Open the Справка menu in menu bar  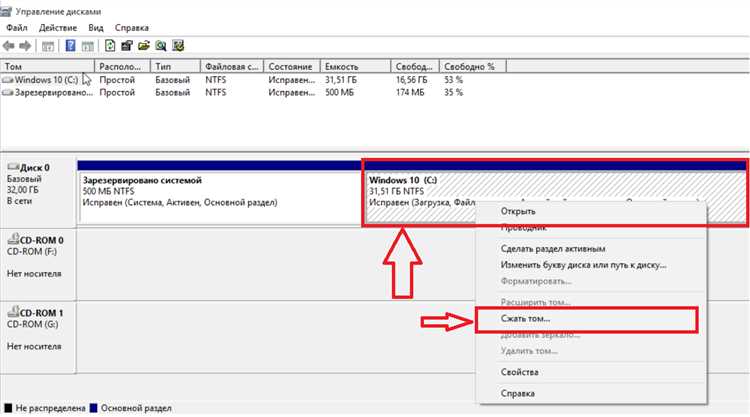click(132, 28)
